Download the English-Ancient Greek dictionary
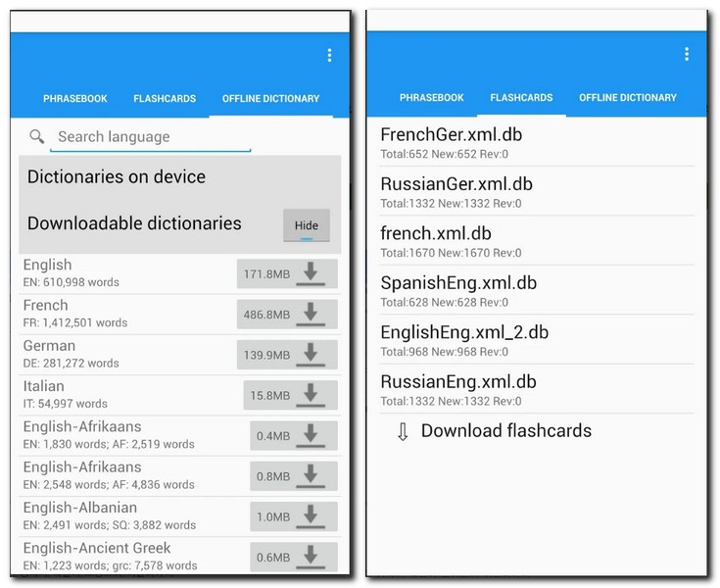This screenshot has height=588, width=720. pyautogui.click(x=293, y=555)
